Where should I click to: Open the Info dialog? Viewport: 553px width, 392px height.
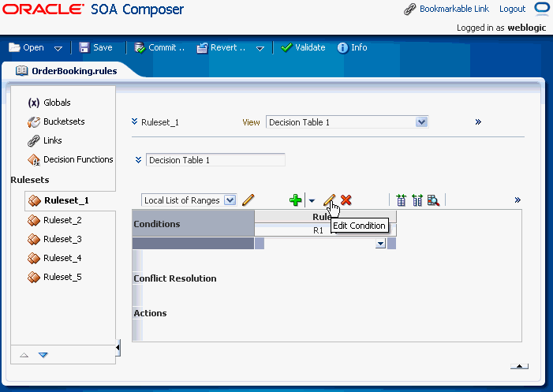click(353, 47)
